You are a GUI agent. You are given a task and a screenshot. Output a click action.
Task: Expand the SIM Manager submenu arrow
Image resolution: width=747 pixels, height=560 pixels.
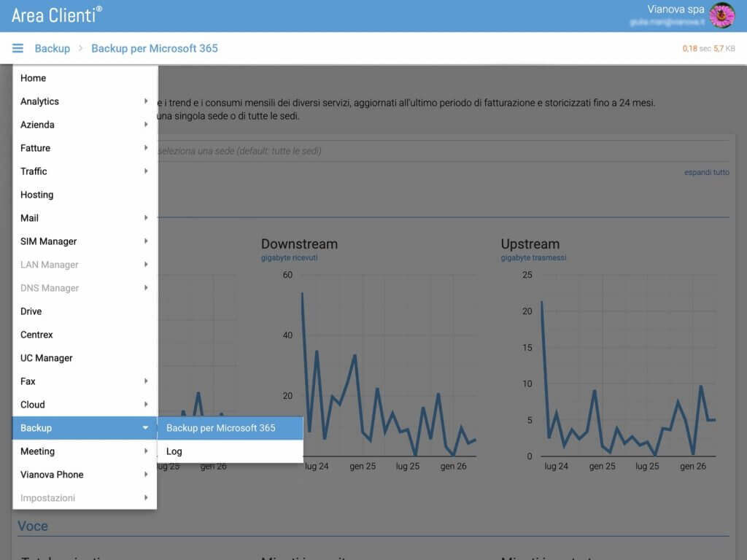coord(146,241)
